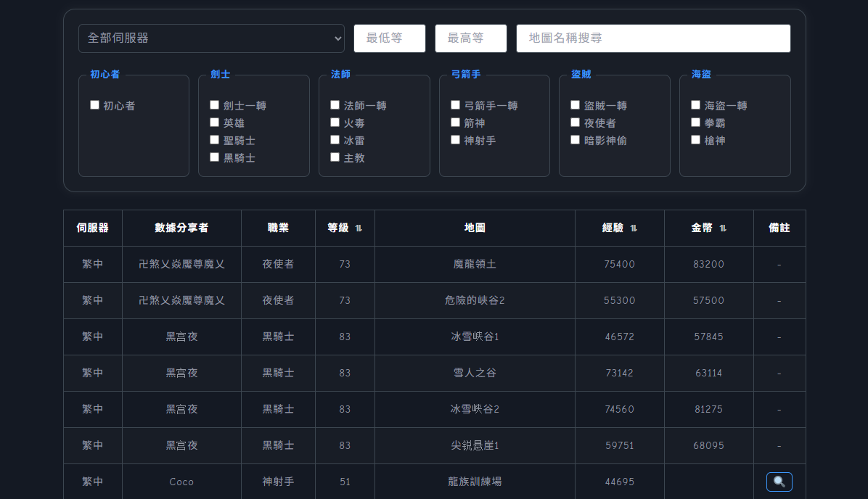Image resolution: width=868 pixels, height=499 pixels.
Task: Click the 神射手 job cell in Coco row
Action: click(278, 482)
